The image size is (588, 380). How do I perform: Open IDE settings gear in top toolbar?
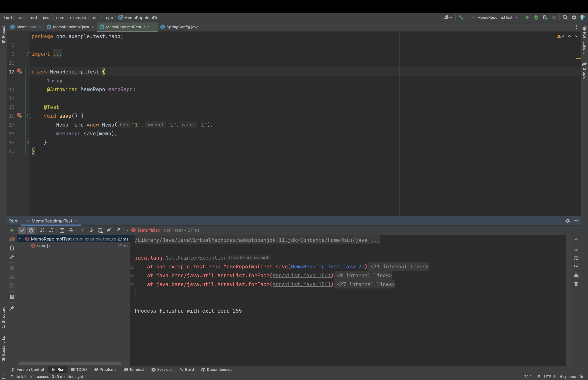point(574,17)
